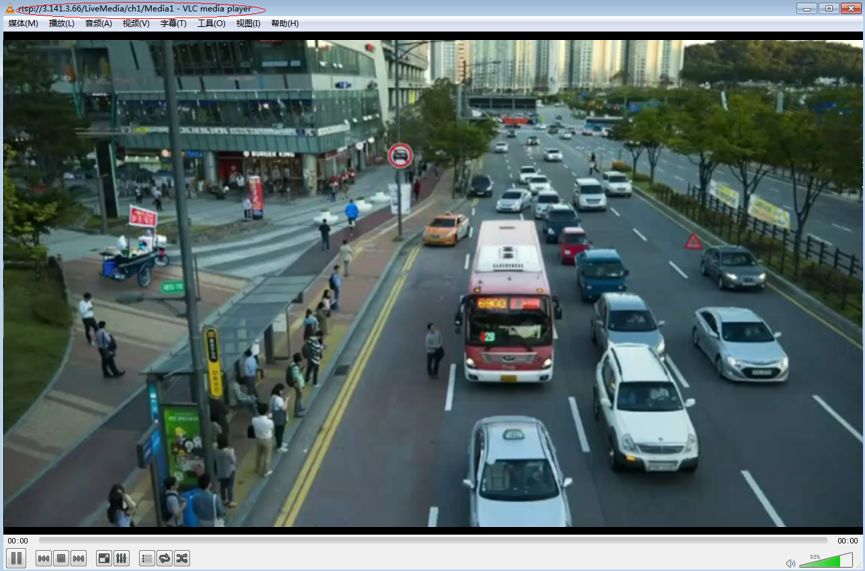The width and height of the screenshot is (865, 571).
Task: Stop playback with the stop button
Action: (x=61, y=559)
